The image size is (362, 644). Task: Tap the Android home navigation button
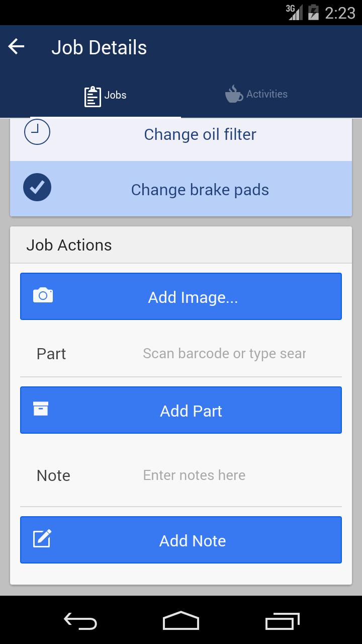[181, 620]
